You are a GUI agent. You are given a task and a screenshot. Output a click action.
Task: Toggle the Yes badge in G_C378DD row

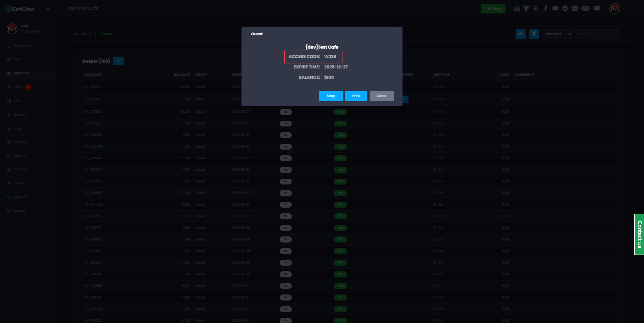[x=340, y=112]
